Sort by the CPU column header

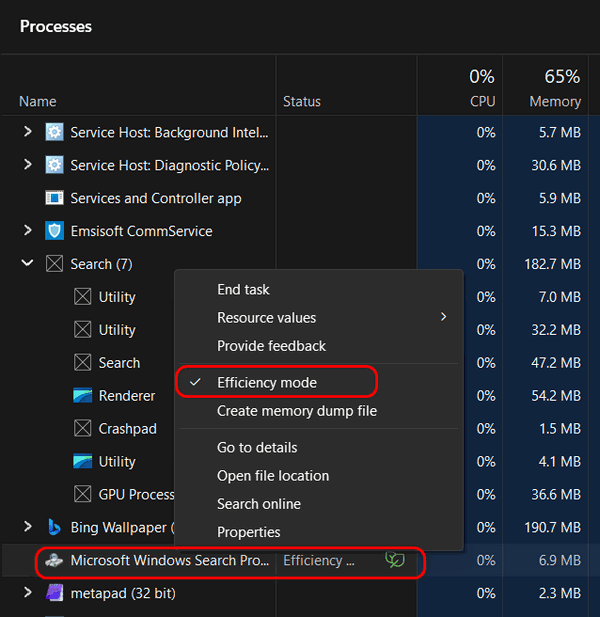(x=482, y=102)
